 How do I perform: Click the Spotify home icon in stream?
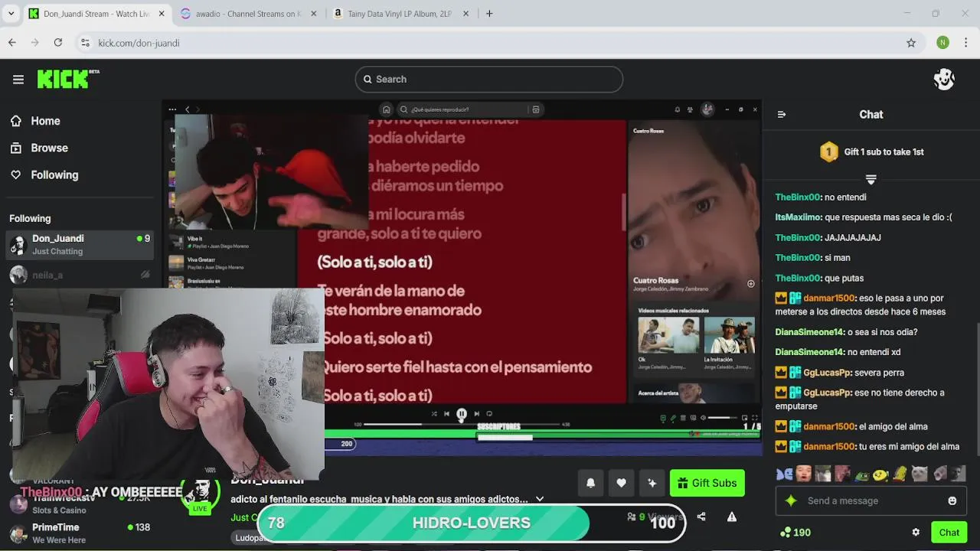387,109
